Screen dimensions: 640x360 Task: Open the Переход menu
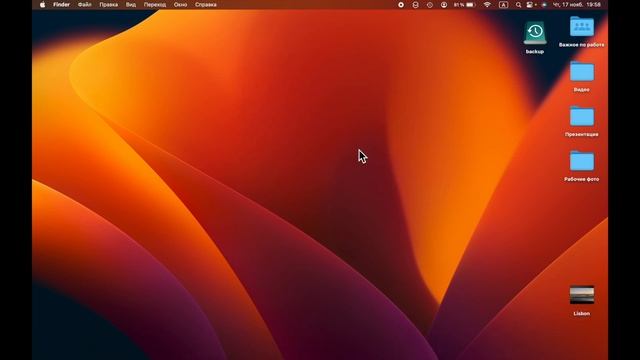click(155, 5)
